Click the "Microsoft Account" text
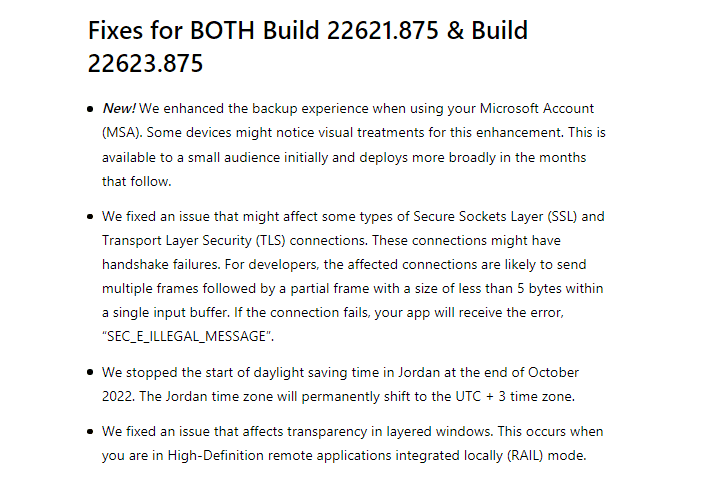The width and height of the screenshot is (708, 481). coord(536,108)
